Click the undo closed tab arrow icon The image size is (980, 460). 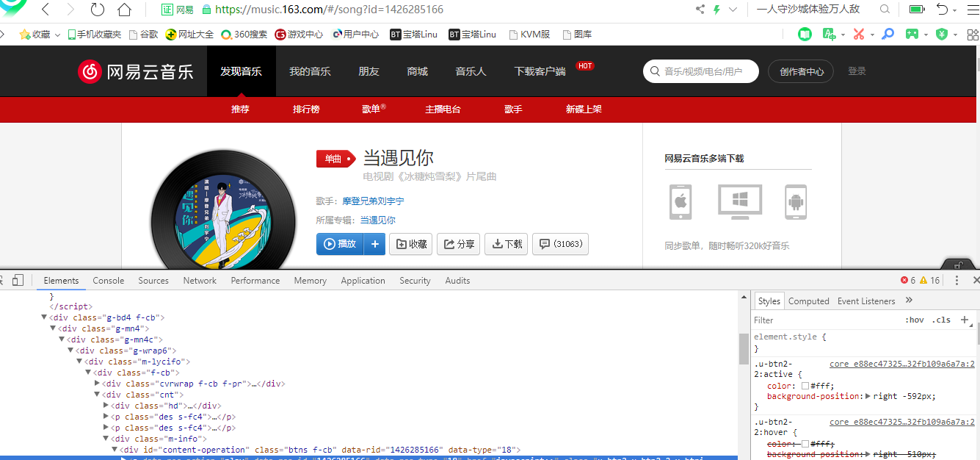point(942,10)
